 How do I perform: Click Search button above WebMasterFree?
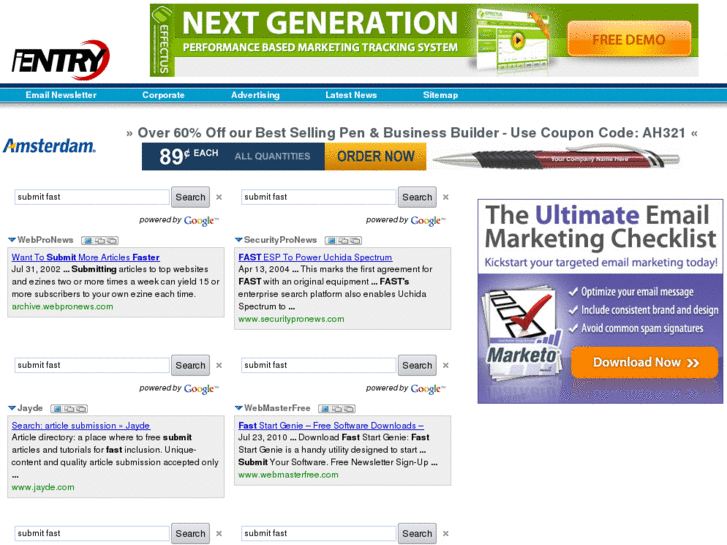pos(417,365)
